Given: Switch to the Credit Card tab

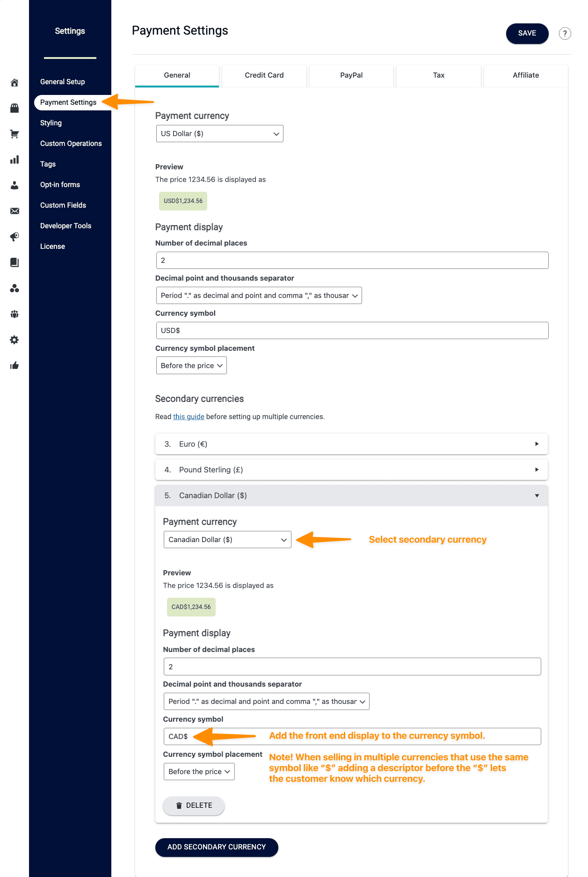Looking at the screenshot, I should 264,75.
